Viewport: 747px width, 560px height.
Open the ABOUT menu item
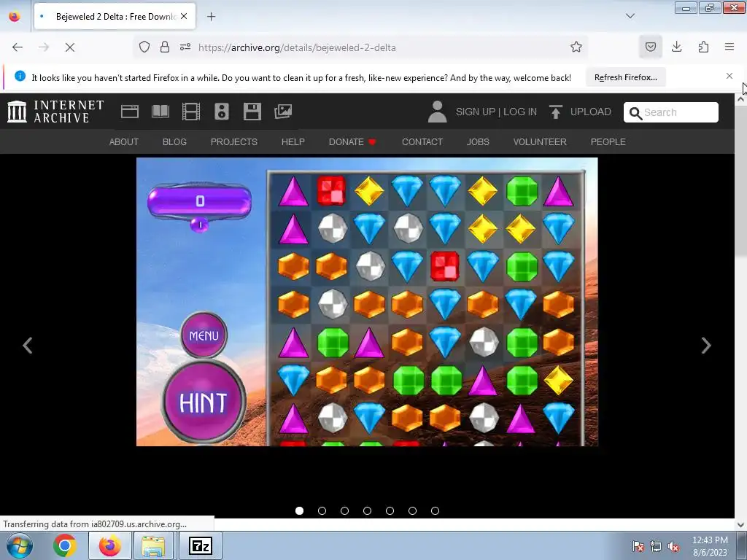coord(124,142)
